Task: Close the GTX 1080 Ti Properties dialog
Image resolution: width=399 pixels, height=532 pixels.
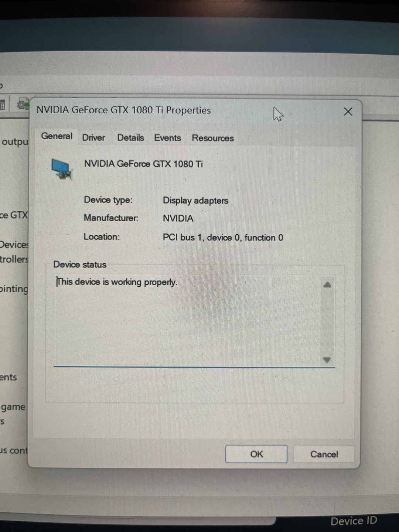Action: [348, 112]
